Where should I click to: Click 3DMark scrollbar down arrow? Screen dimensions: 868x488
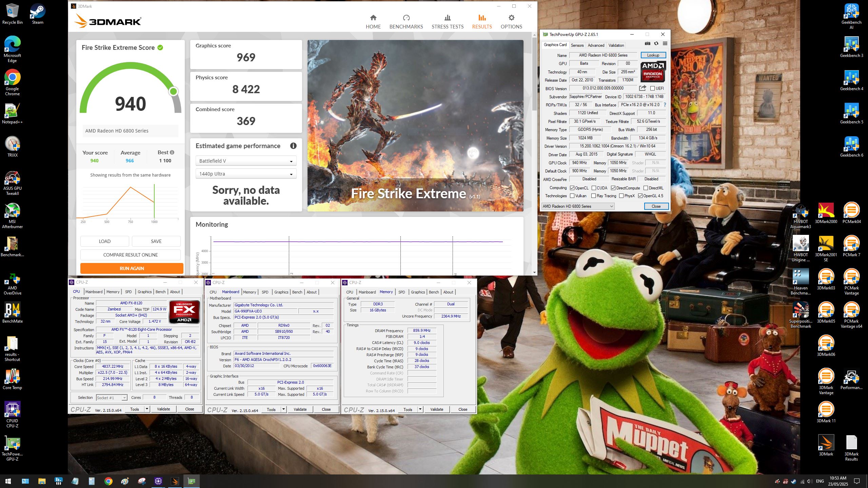pyautogui.click(x=534, y=272)
